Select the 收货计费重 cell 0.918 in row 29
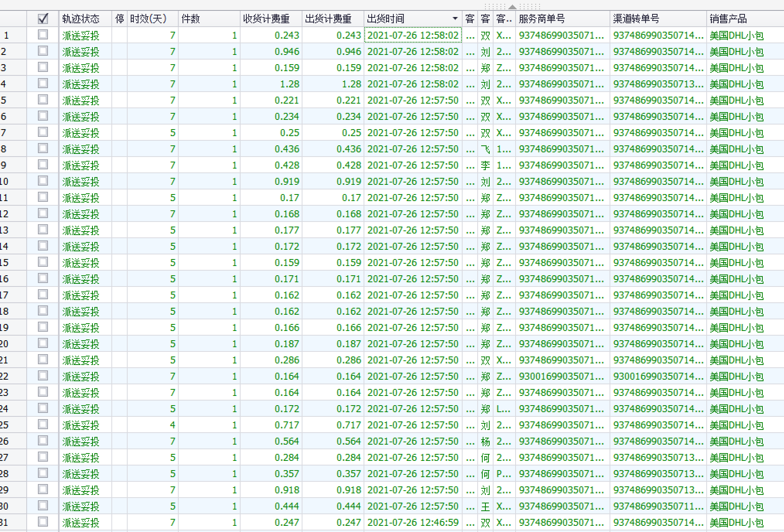Viewport: 784px width, 532px height. click(271, 490)
